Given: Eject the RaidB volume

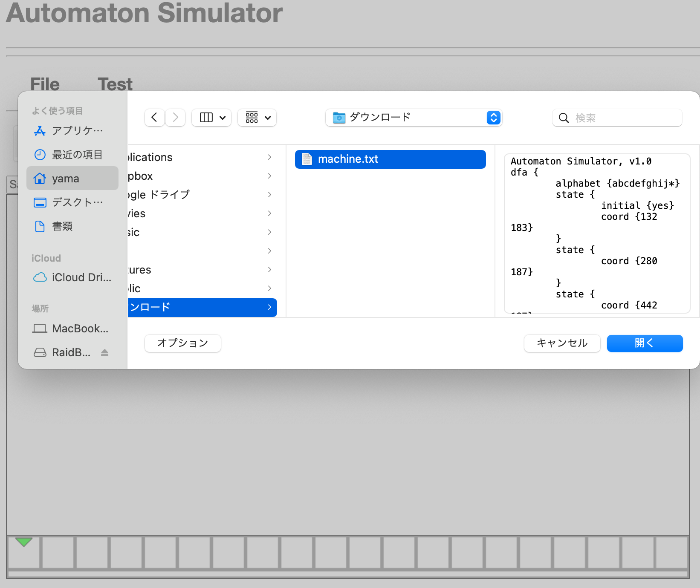Looking at the screenshot, I should 105,352.
